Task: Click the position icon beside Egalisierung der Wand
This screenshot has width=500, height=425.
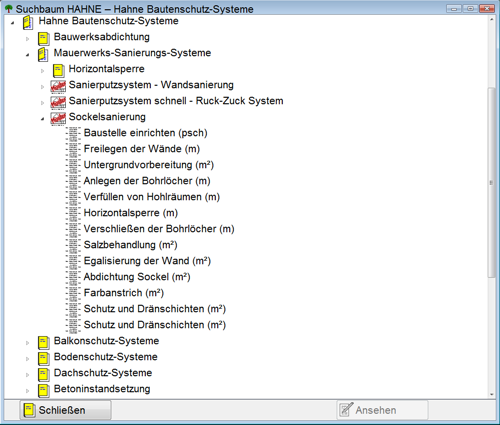Action: coord(73,261)
